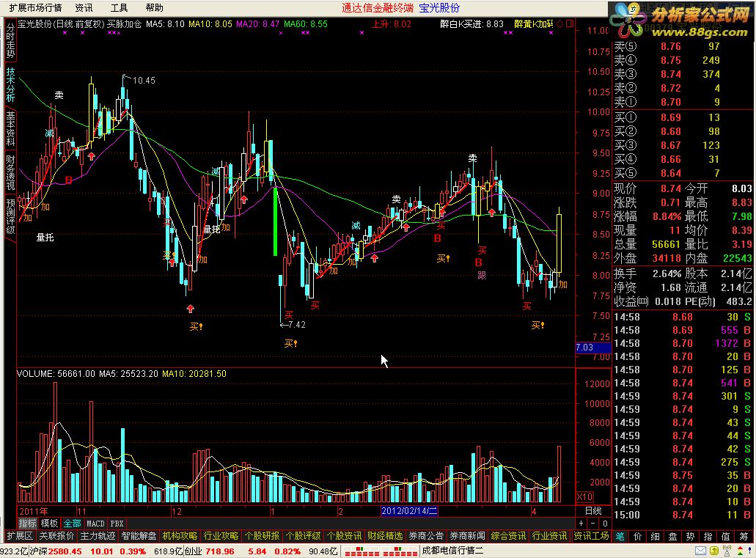Click the large green candle in January
This screenshot has height=558, width=756.
[x=275, y=221]
